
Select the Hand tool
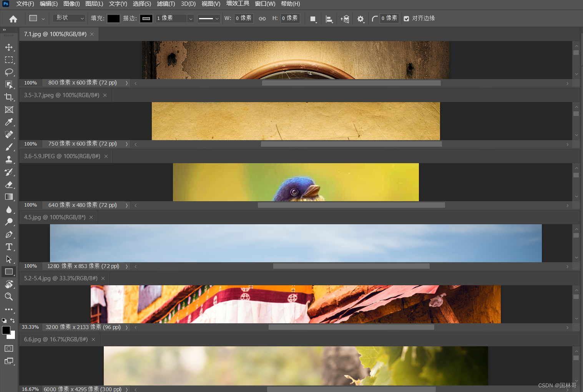9,284
